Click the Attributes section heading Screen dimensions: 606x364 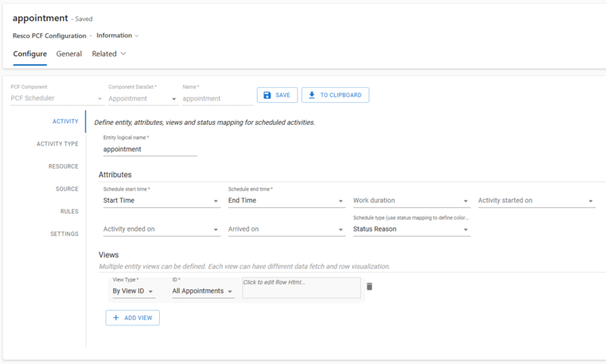point(115,175)
